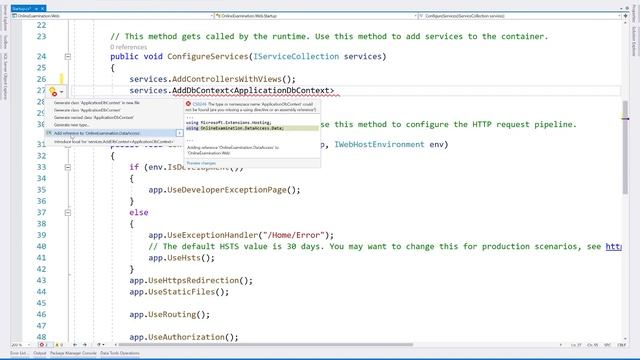Click IWebHostEnvironment type on line 31
The image size is (640, 360).
coord(379,144)
